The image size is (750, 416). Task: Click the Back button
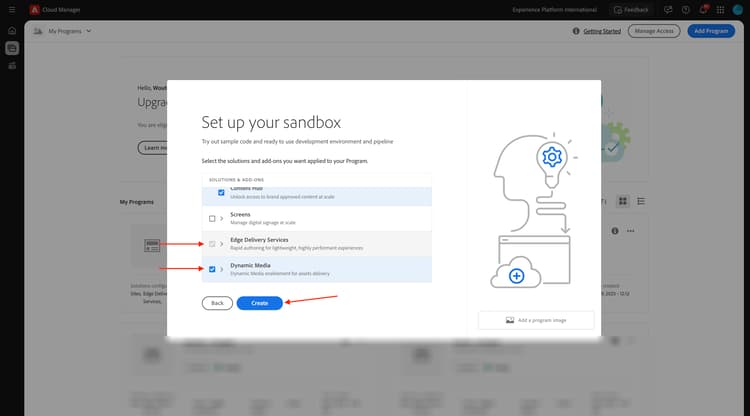click(x=217, y=303)
